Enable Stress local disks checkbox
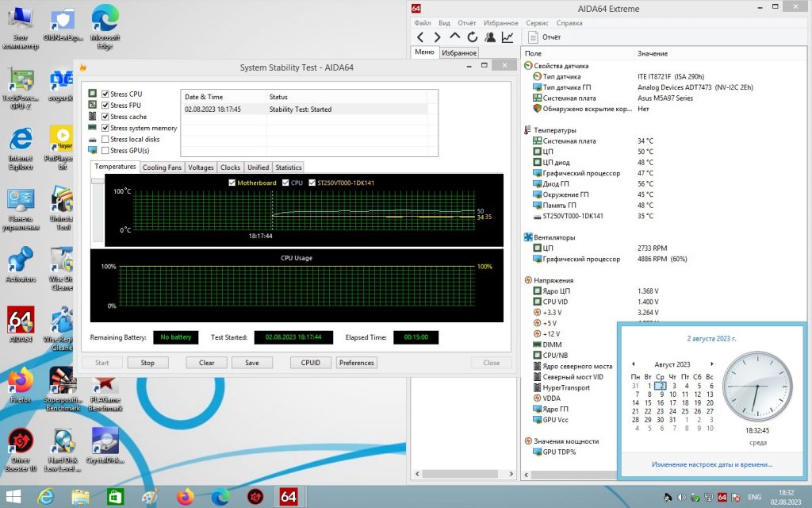Image resolution: width=812 pixels, height=508 pixels. point(105,140)
